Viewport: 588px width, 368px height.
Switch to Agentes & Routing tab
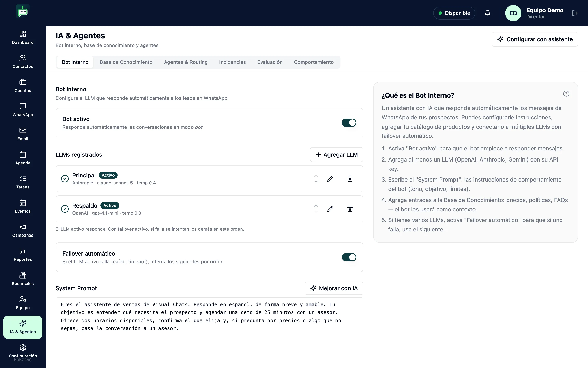(x=186, y=62)
